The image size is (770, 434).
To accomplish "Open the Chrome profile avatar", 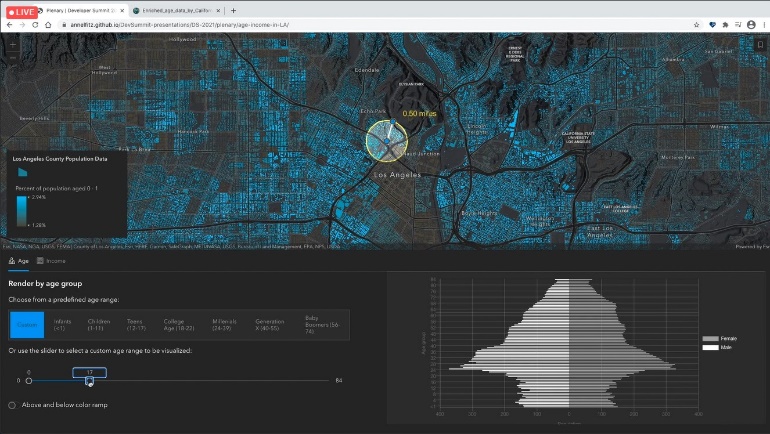I will 751,25.
